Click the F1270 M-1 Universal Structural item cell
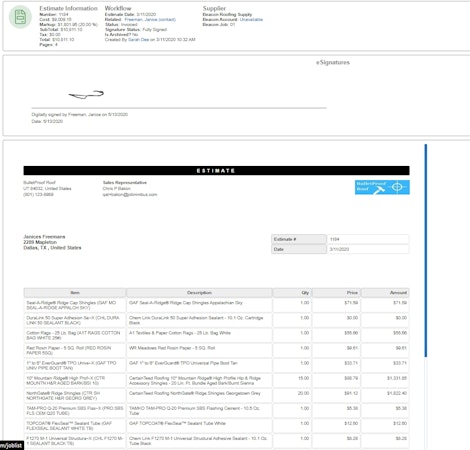This screenshot has width=470, height=450. (75, 441)
